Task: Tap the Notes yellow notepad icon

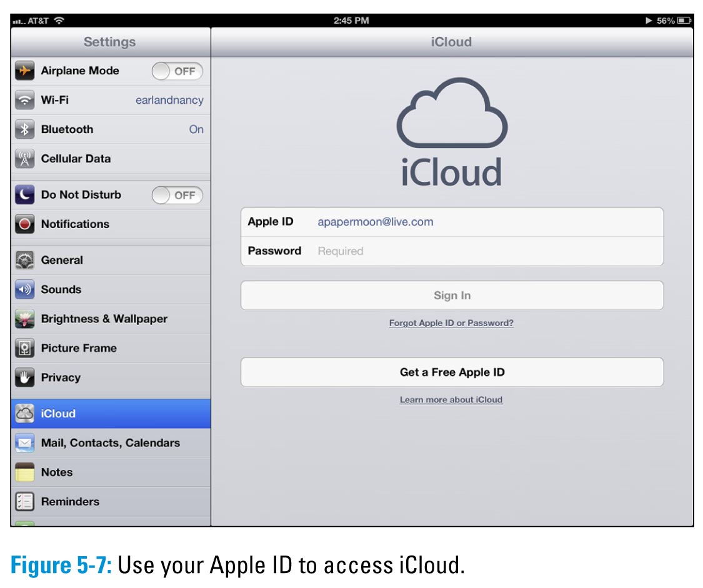Action: tap(24, 472)
